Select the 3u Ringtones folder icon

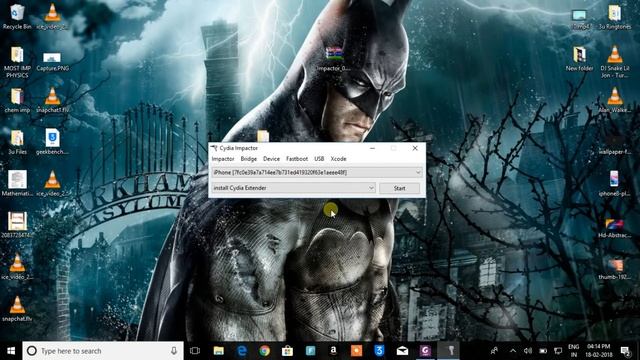pyautogui.click(x=614, y=17)
